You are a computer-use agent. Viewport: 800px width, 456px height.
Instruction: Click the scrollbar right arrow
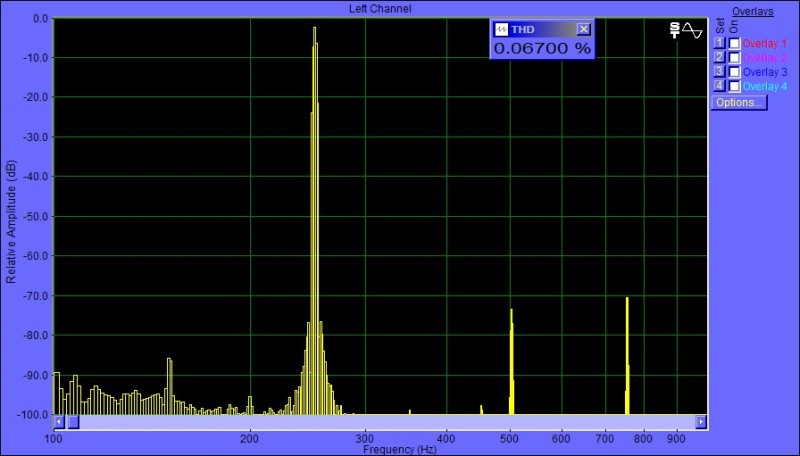(701, 422)
